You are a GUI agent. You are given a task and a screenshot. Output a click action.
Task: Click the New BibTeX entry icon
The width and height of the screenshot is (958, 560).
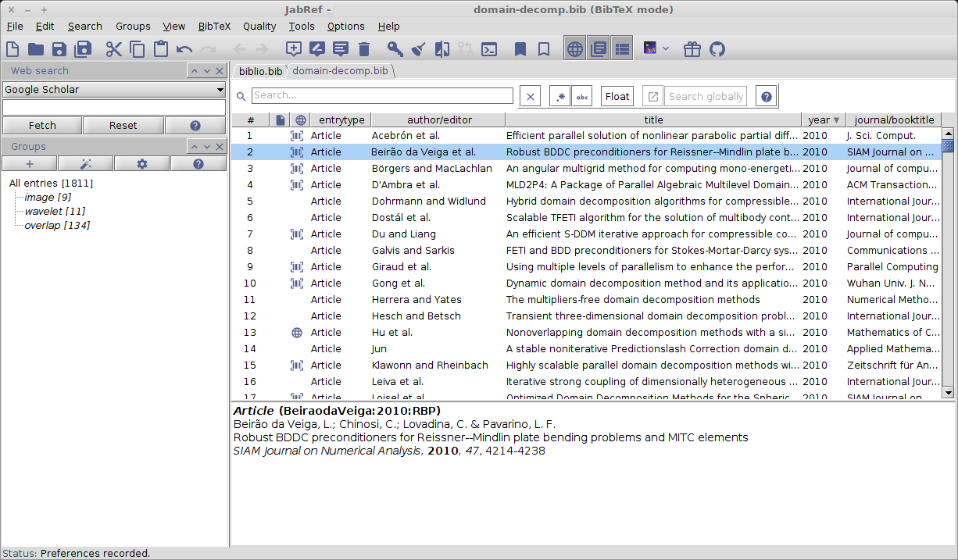(x=294, y=49)
